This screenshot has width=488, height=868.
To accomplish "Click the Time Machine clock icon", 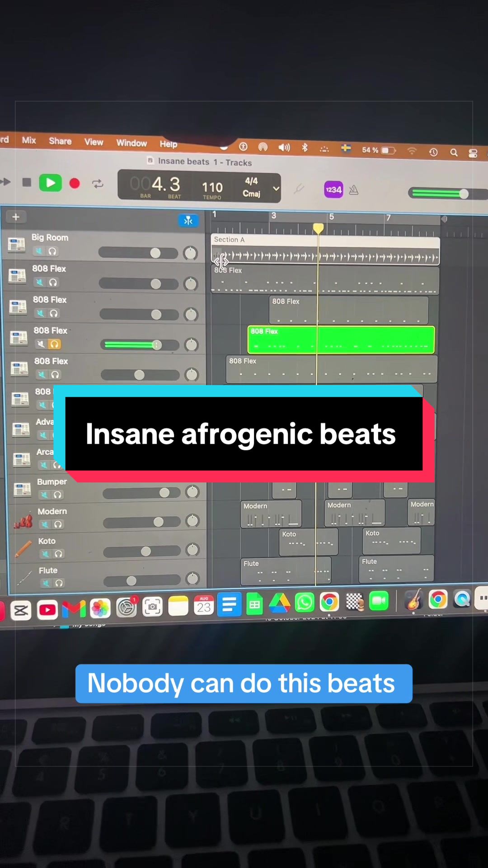I will tap(433, 152).
